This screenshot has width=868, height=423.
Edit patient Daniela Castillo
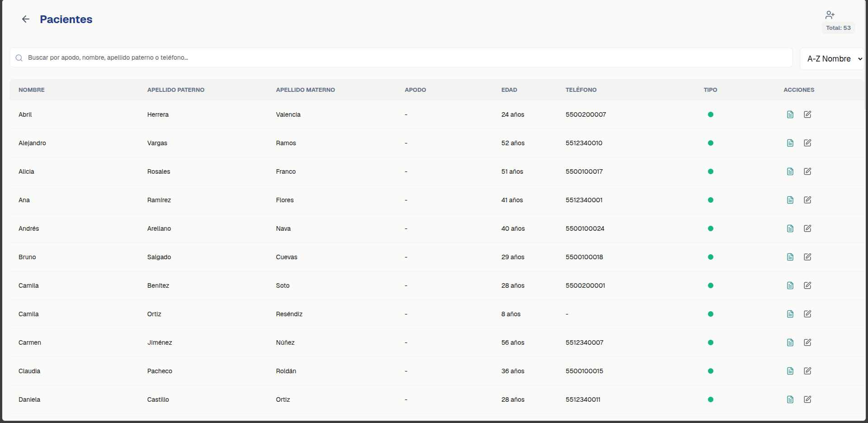pos(807,399)
